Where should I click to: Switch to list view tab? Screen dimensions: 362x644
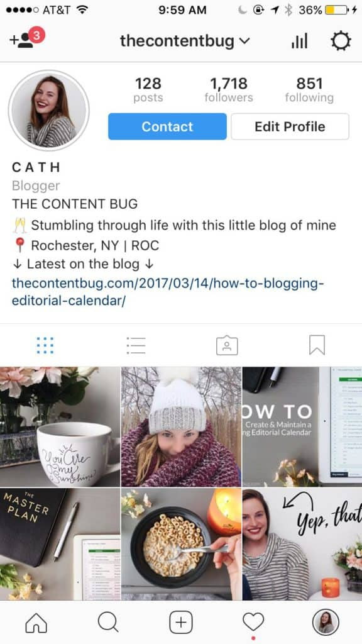pos(136,345)
